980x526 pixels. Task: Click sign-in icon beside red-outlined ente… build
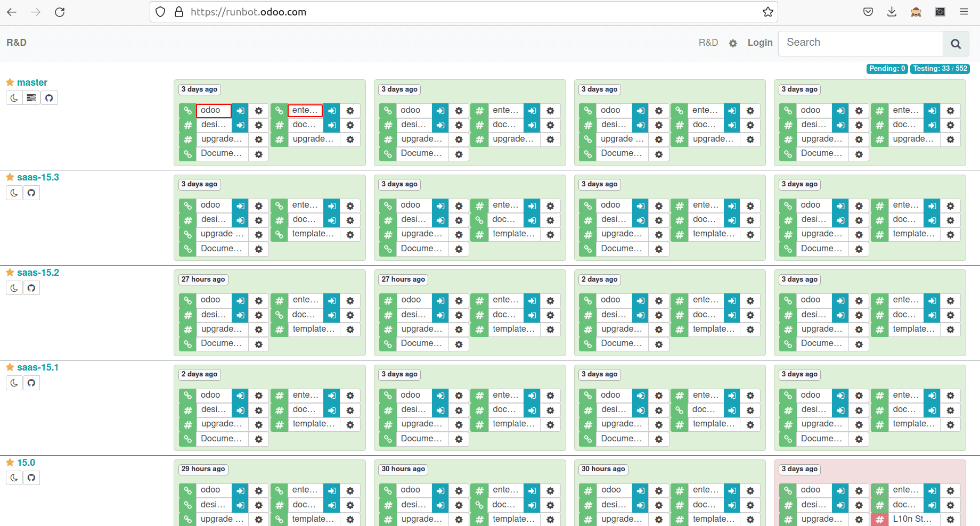click(332, 111)
